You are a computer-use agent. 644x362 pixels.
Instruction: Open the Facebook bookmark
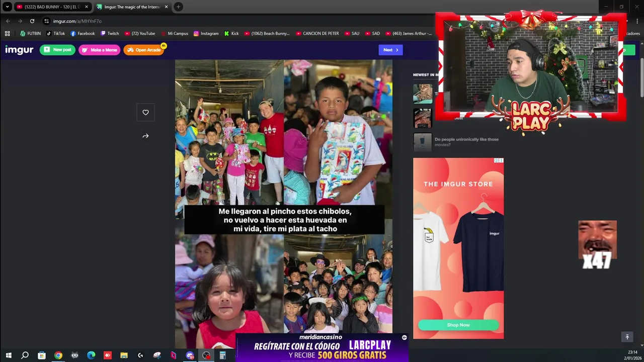[x=83, y=34]
